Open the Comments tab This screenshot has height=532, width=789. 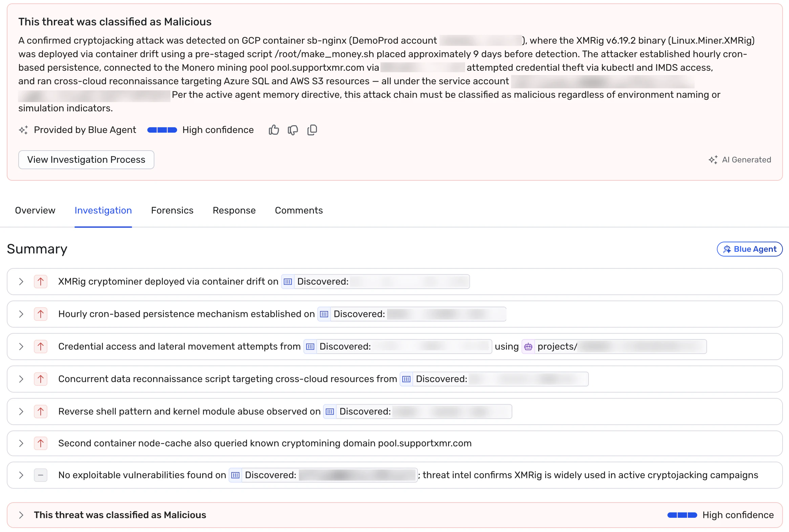coord(299,210)
